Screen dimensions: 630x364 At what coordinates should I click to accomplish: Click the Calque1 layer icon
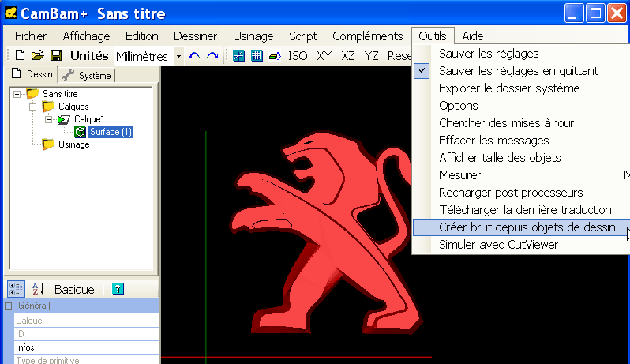point(64,119)
